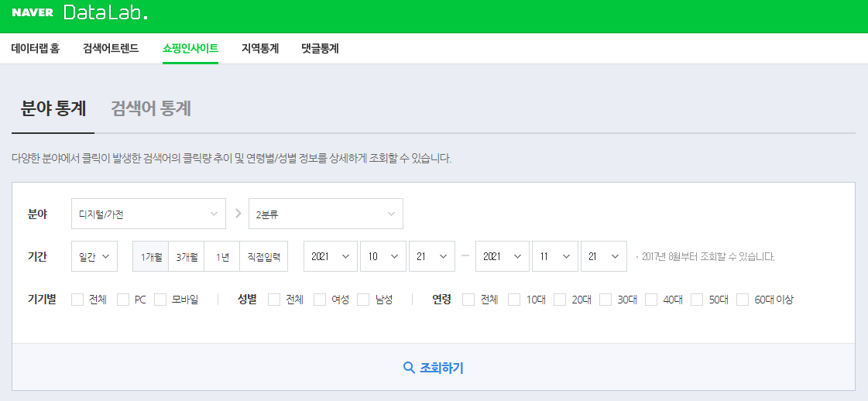Check the PC device checkbox

tap(123, 300)
